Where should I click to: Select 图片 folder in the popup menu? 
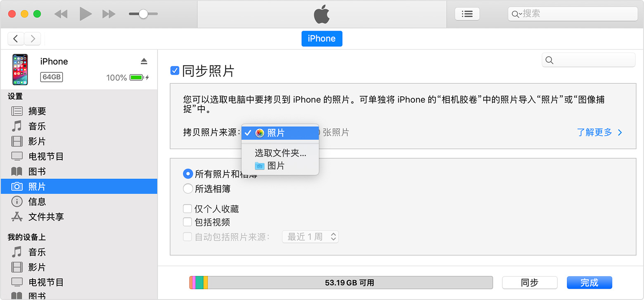[x=275, y=166]
